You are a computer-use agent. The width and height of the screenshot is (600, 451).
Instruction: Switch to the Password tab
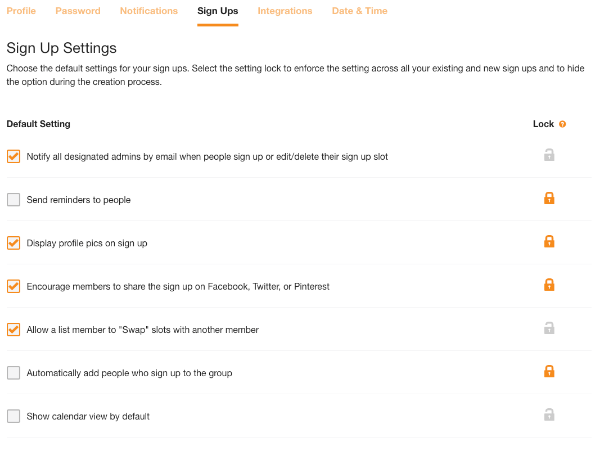point(78,11)
